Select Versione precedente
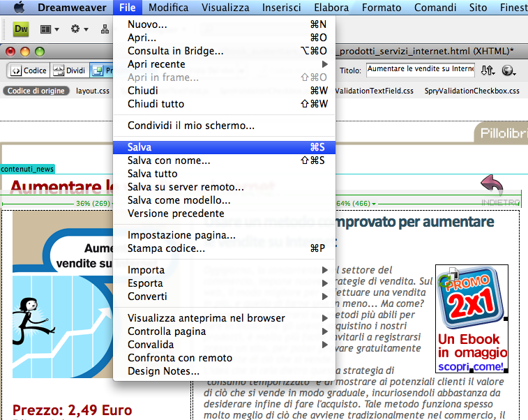This screenshot has width=528, height=420. [224, 213]
